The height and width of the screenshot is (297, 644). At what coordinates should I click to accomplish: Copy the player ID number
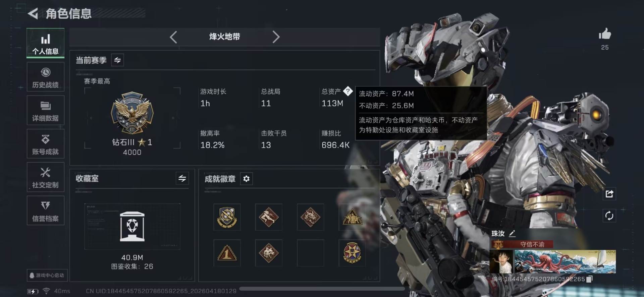tap(589, 279)
